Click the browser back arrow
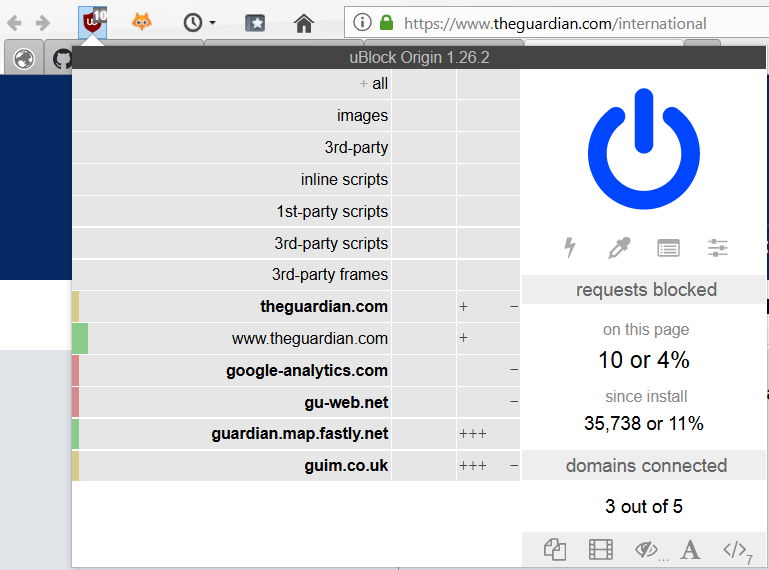Screen dimensions: 769x570 tap(14, 23)
